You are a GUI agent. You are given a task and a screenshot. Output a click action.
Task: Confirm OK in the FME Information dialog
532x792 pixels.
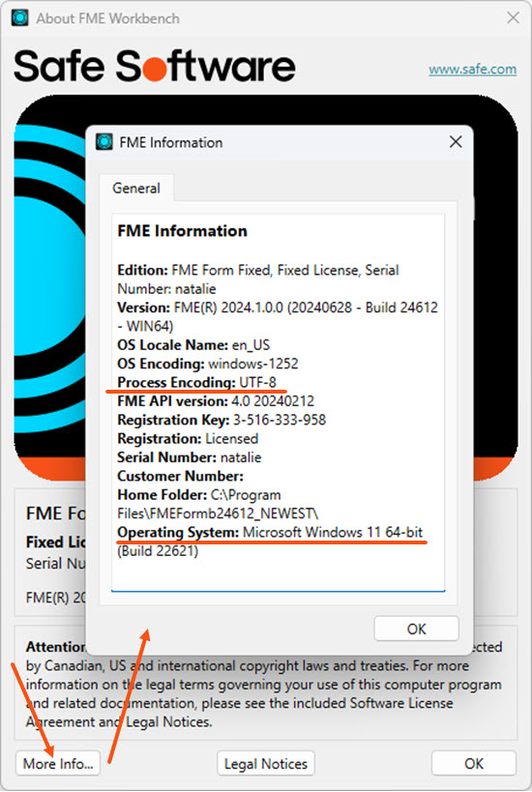point(416,629)
